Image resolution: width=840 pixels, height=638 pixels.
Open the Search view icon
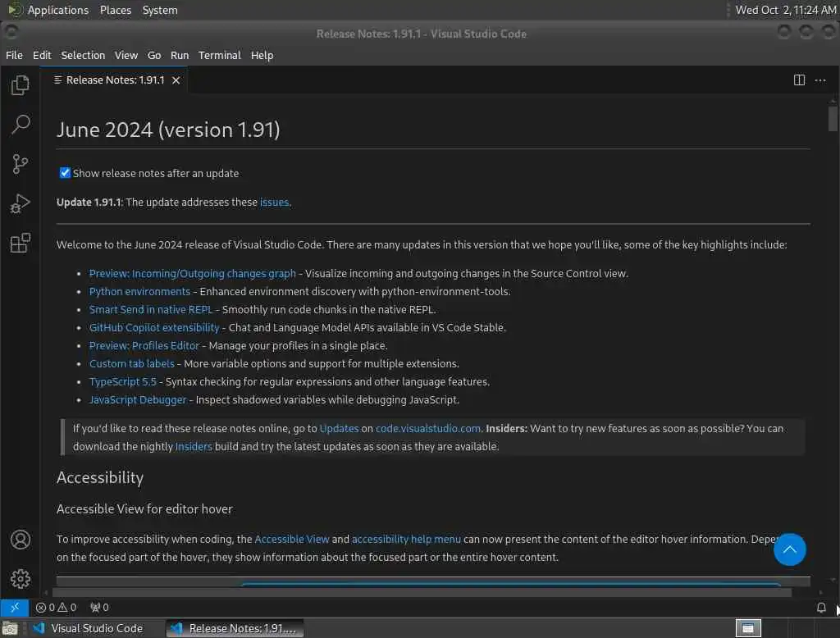21,125
